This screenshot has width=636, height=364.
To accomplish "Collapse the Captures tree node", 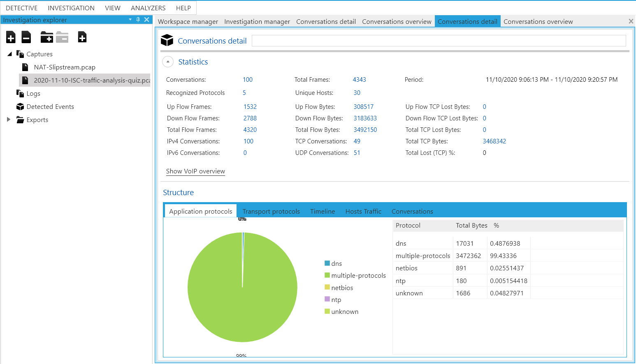I will click(9, 54).
